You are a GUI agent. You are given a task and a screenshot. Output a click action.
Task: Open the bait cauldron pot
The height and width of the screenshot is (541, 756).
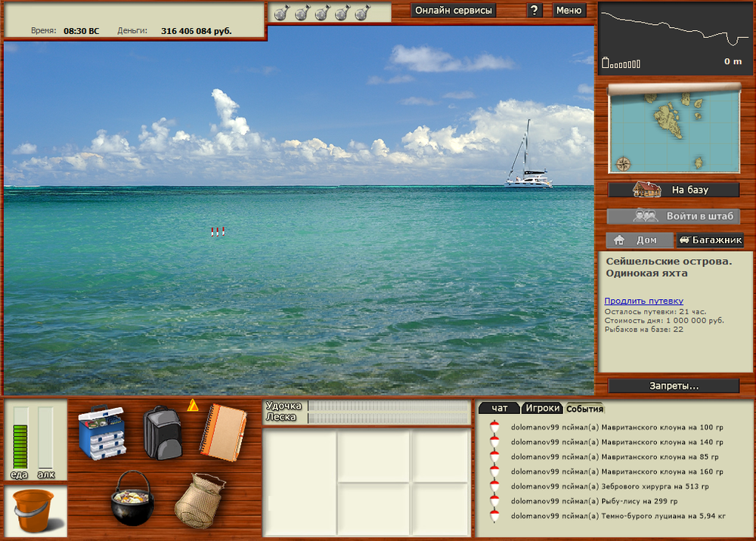132,498
